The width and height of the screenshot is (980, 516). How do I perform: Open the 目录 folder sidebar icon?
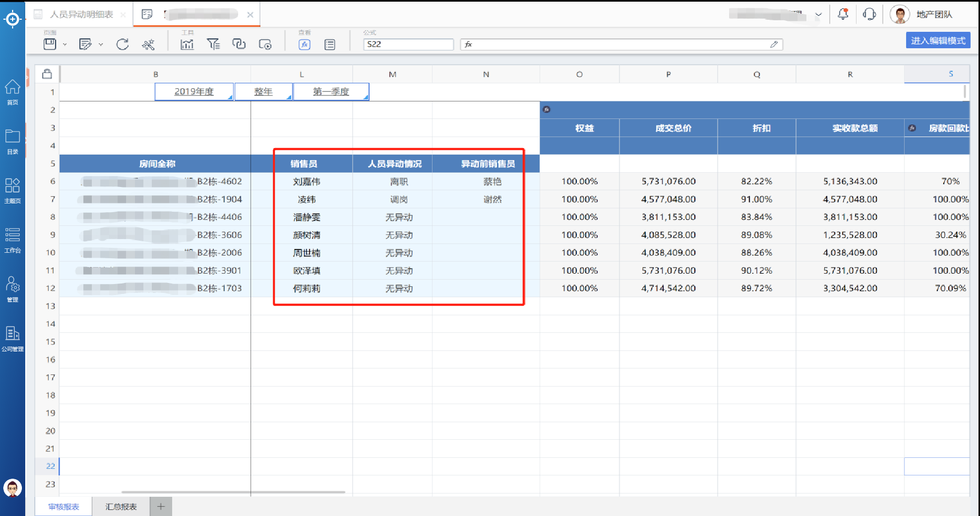tap(12, 141)
